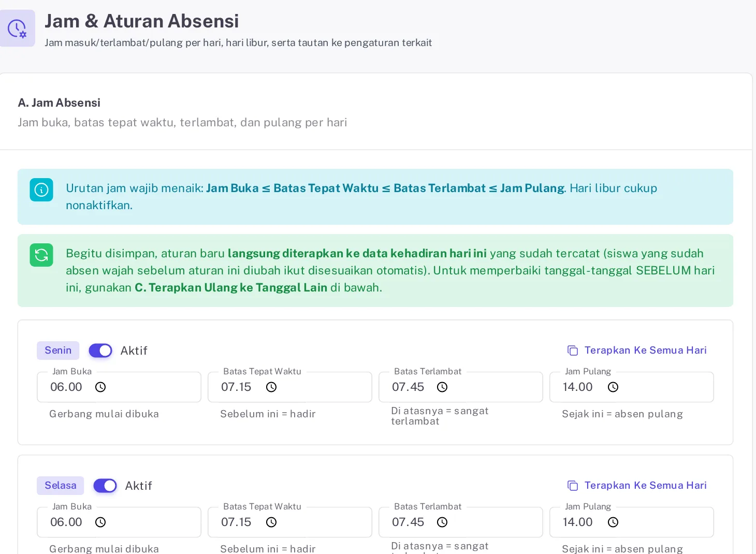Click the Senin Batas Tepat Waktu field 07.15
Image resolution: width=756 pixels, height=554 pixels.
tap(290, 387)
